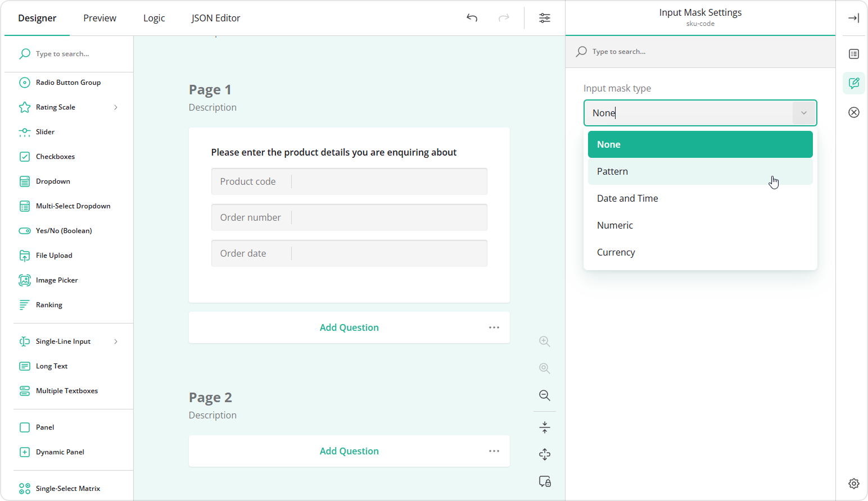The height and width of the screenshot is (501, 868).
Task: Select Pattern from the mask type list
Action: click(612, 171)
